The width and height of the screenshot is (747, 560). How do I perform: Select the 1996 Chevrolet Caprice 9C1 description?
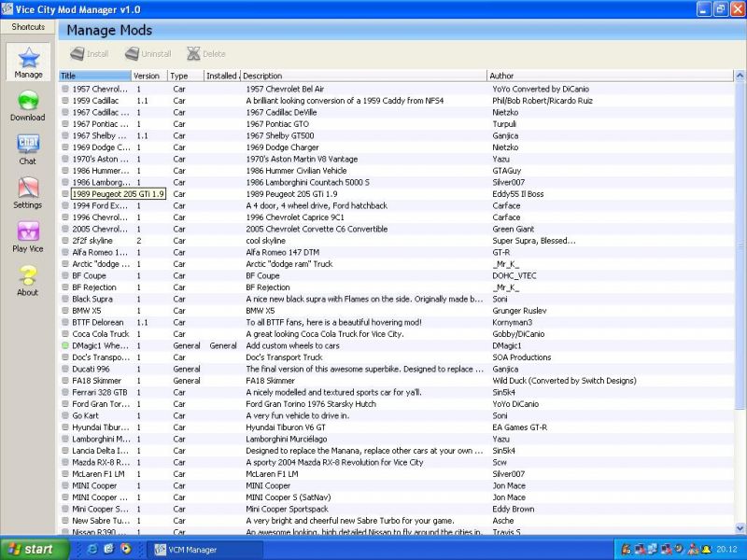coord(295,217)
